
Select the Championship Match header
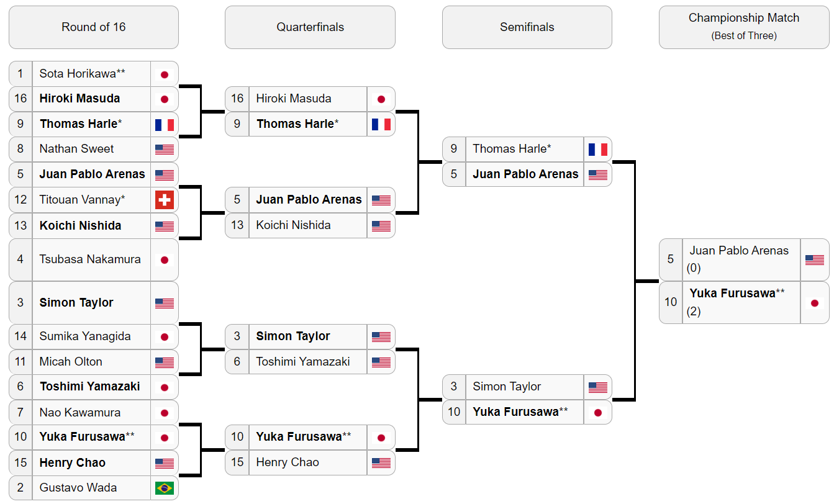744,27
